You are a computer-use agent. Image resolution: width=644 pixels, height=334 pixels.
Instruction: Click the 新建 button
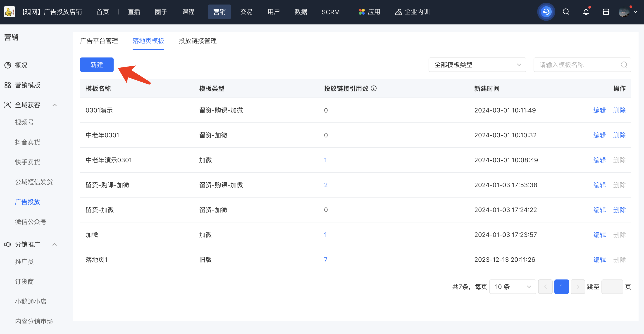[x=97, y=65]
